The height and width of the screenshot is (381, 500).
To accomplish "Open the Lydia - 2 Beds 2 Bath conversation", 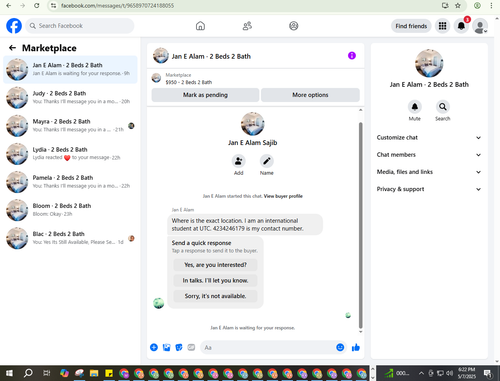I will point(70,154).
